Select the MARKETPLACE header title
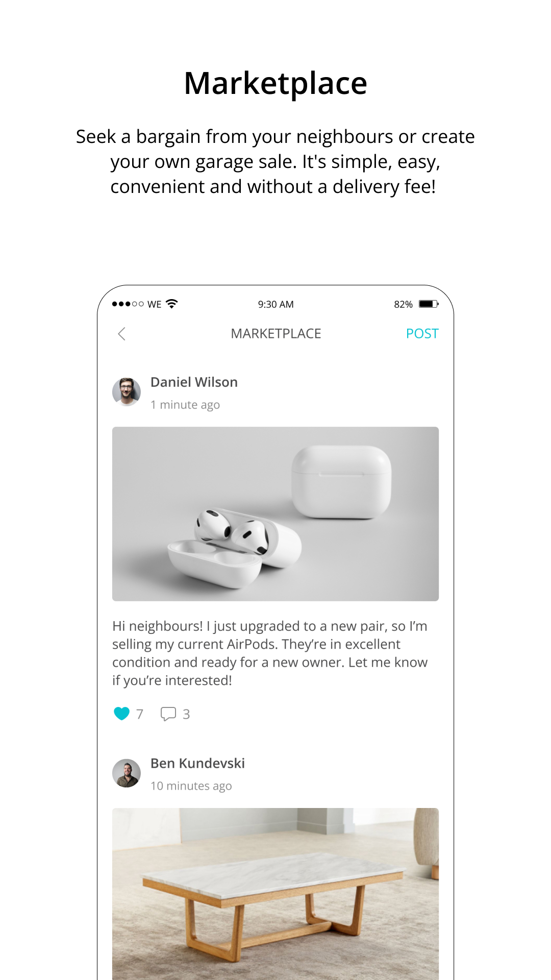 276,334
